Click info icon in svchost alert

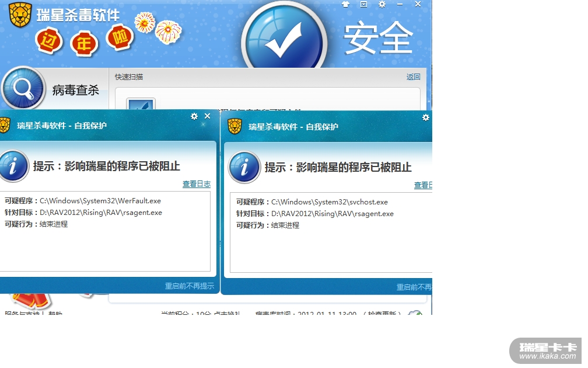(x=244, y=167)
